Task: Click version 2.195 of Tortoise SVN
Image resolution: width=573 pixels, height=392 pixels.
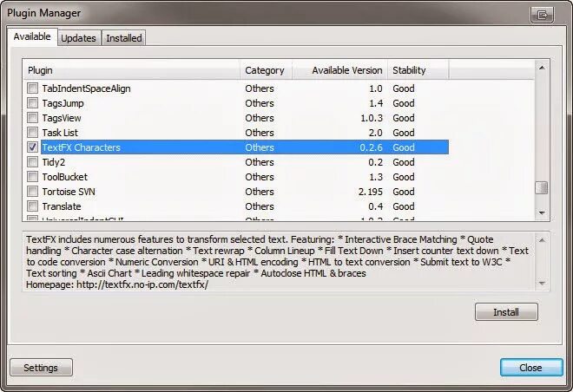Action: pyautogui.click(x=371, y=192)
